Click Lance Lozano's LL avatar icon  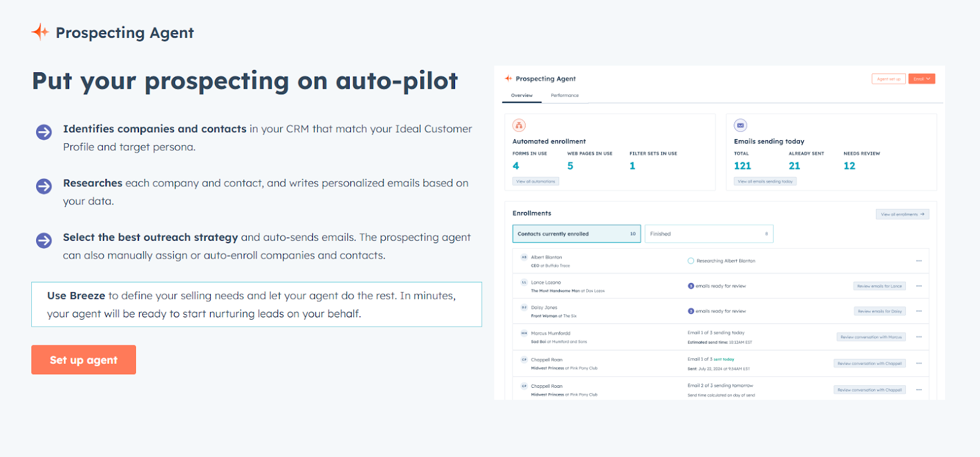coord(523,283)
